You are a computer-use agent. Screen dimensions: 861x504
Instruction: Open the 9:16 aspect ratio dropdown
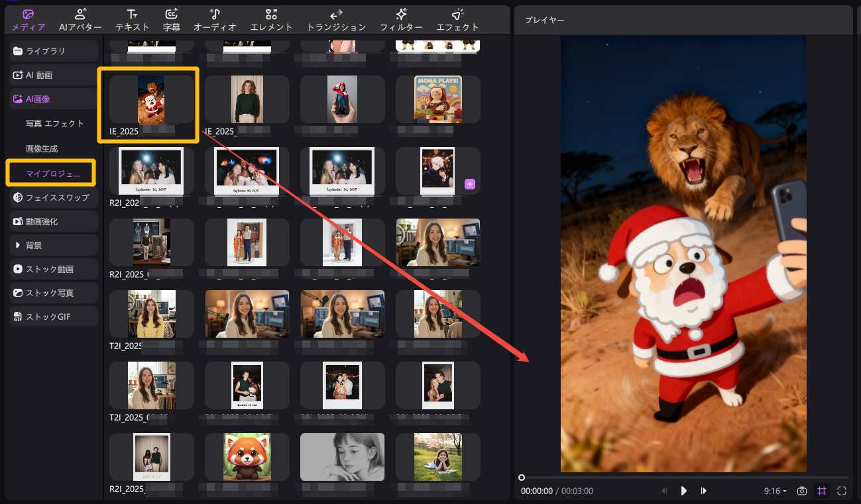775,491
